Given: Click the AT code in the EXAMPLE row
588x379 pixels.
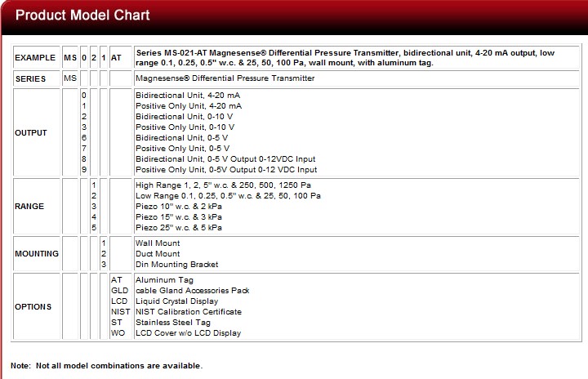Looking at the screenshot, I should point(116,58).
